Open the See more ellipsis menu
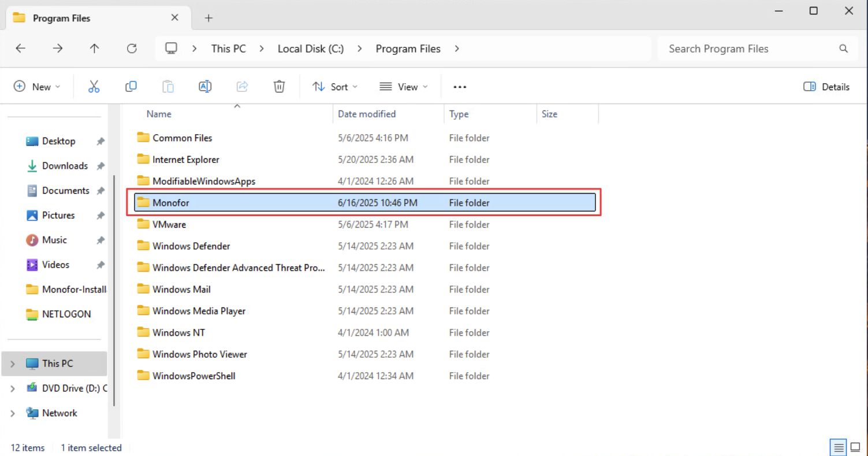This screenshot has height=456, width=868. (x=459, y=87)
